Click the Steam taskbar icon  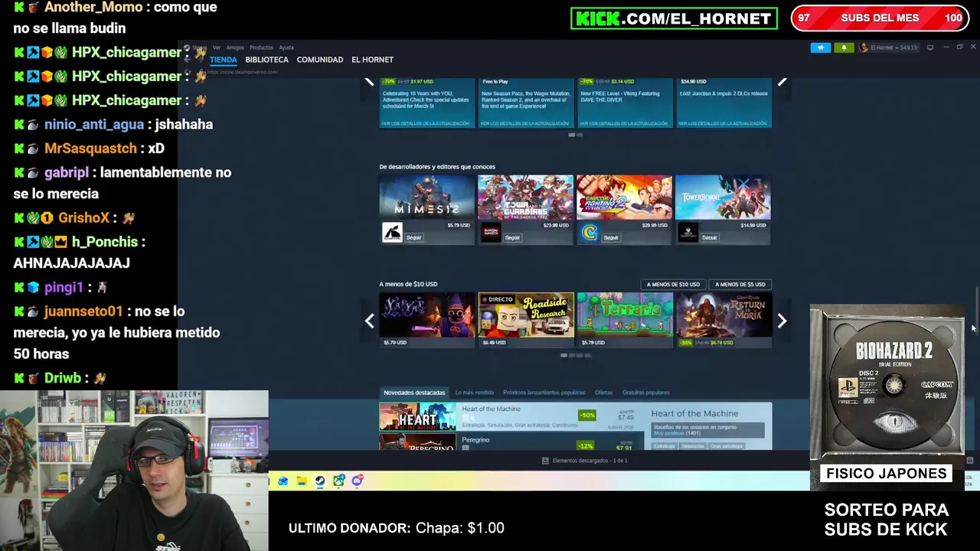tap(320, 481)
